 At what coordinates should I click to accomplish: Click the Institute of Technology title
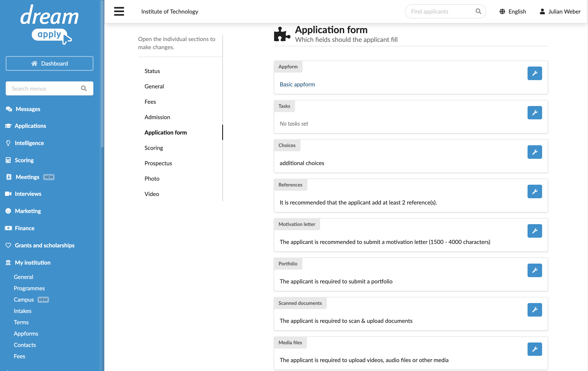169,12
